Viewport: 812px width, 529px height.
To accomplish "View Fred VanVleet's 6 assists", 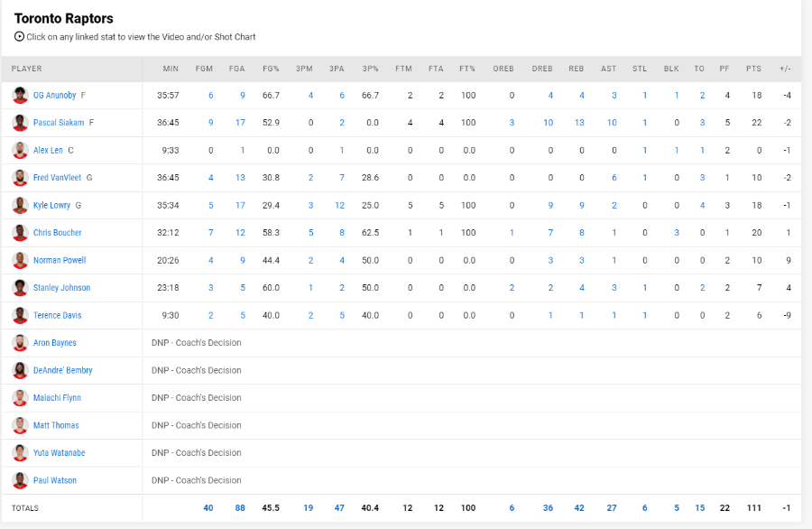I will click(x=614, y=178).
